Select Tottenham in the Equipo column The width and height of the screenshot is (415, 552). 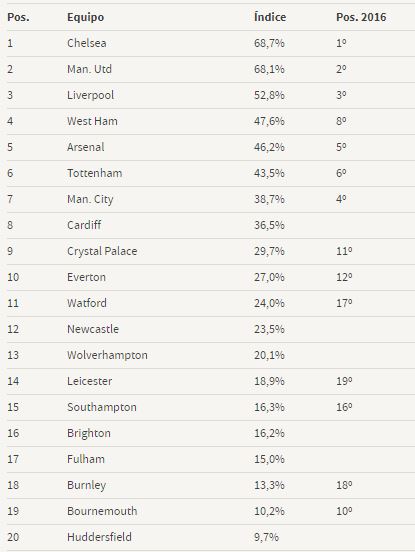[x=95, y=173]
